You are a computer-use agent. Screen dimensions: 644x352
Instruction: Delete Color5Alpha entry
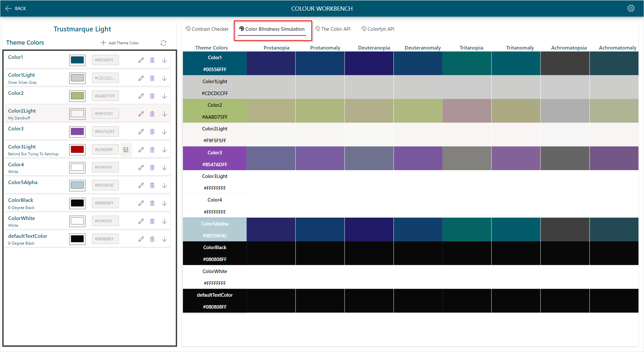[152, 185]
